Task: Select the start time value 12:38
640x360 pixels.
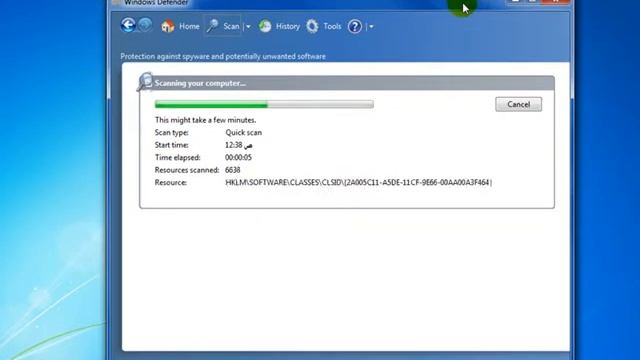Action: click(x=239, y=145)
